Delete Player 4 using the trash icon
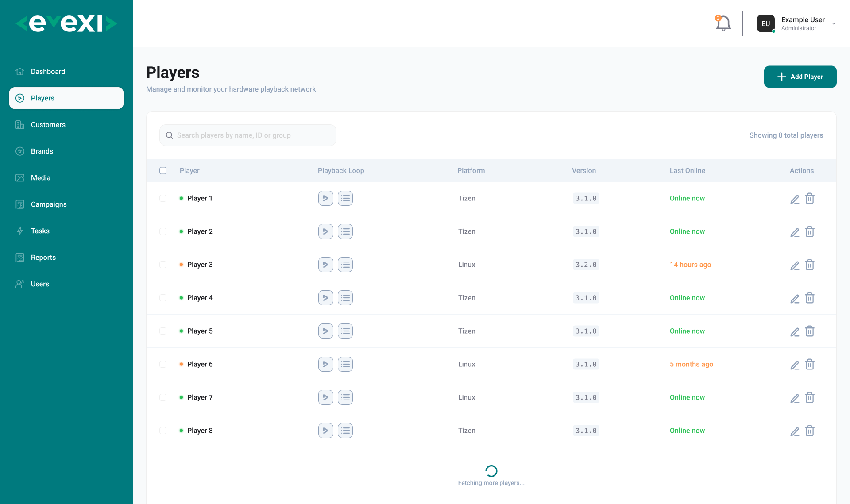This screenshot has height=504, width=850. 810,298
